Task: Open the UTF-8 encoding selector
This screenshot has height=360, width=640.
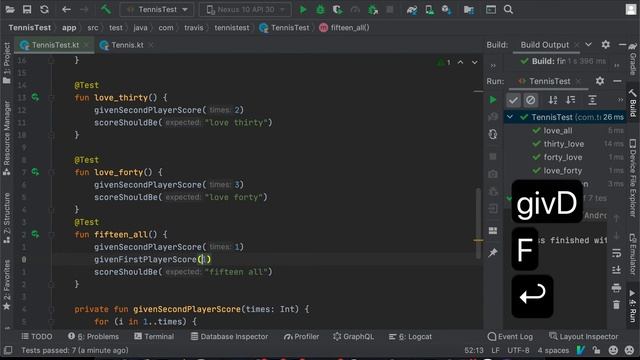Action: (518, 350)
